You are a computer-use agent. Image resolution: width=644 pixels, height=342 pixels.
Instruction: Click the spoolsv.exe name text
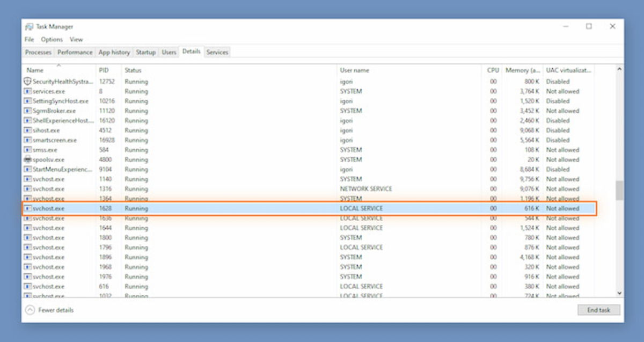pos(48,159)
